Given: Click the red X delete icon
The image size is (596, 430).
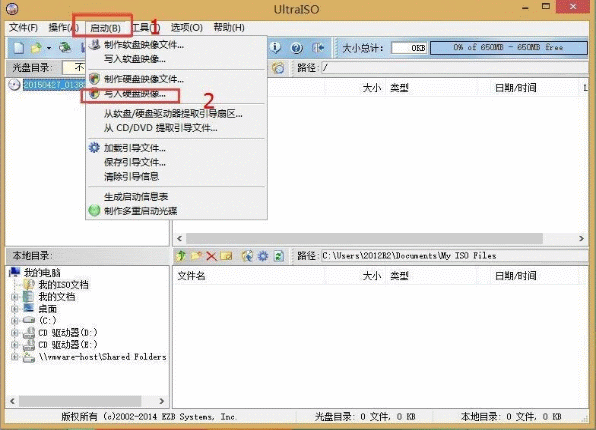Looking at the screenshot, I should click(x=211, y=256).
